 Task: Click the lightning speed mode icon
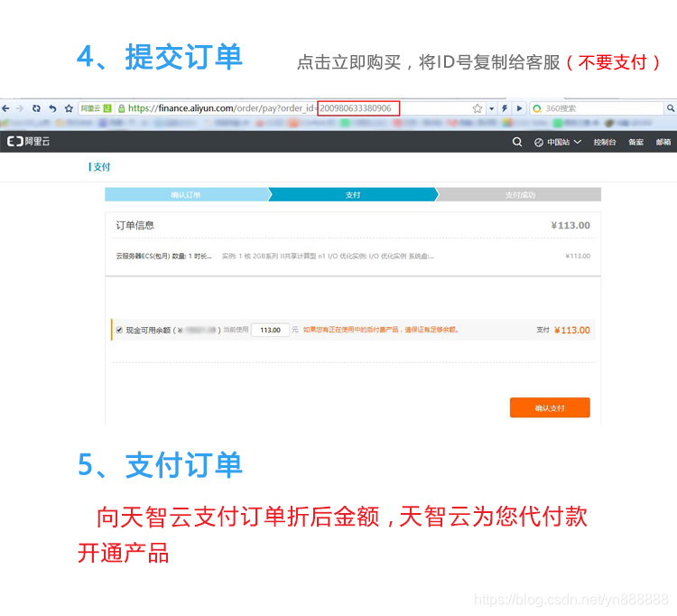coord(505,108)
